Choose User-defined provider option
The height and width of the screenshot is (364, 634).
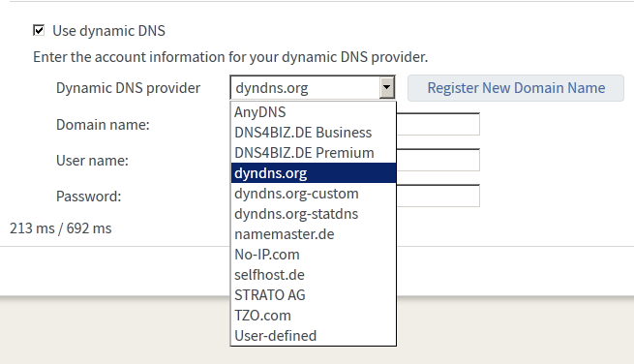click(314, 336)
